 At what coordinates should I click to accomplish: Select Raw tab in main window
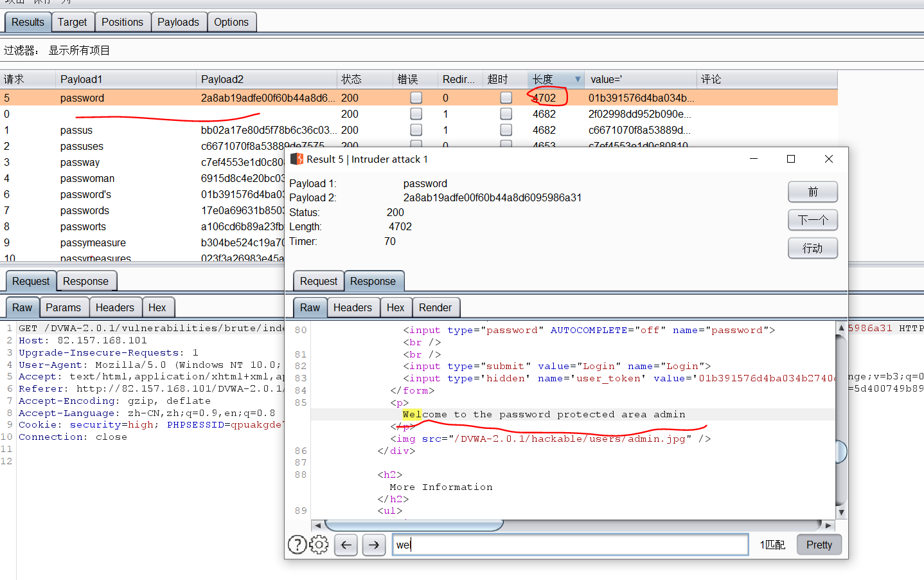click(x=22, y=307)
